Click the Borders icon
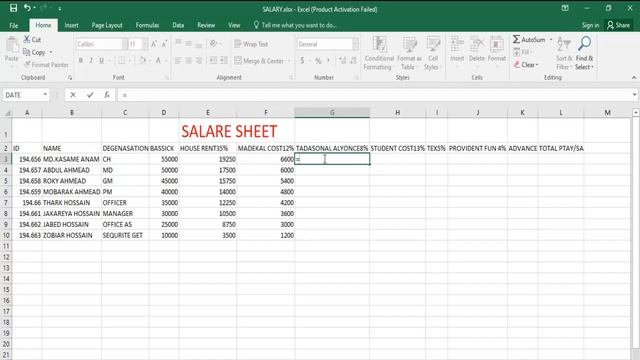Image resolution: width=640 pixels, height=360 pixels. [x=122, y=60]
